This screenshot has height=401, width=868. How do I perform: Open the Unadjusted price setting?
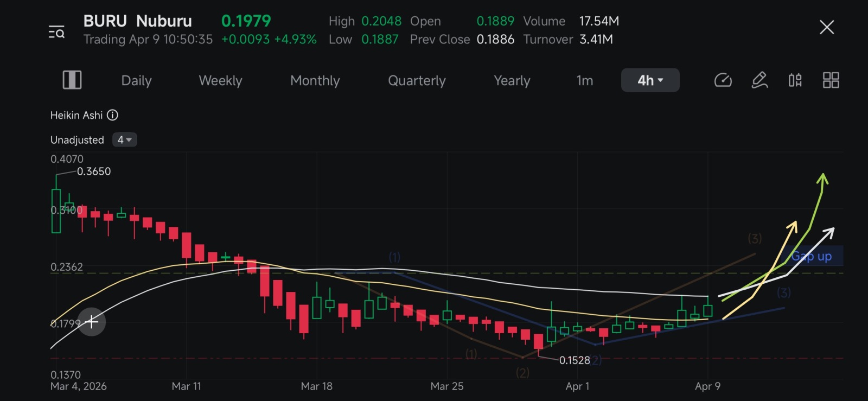[x=77, y=140]
